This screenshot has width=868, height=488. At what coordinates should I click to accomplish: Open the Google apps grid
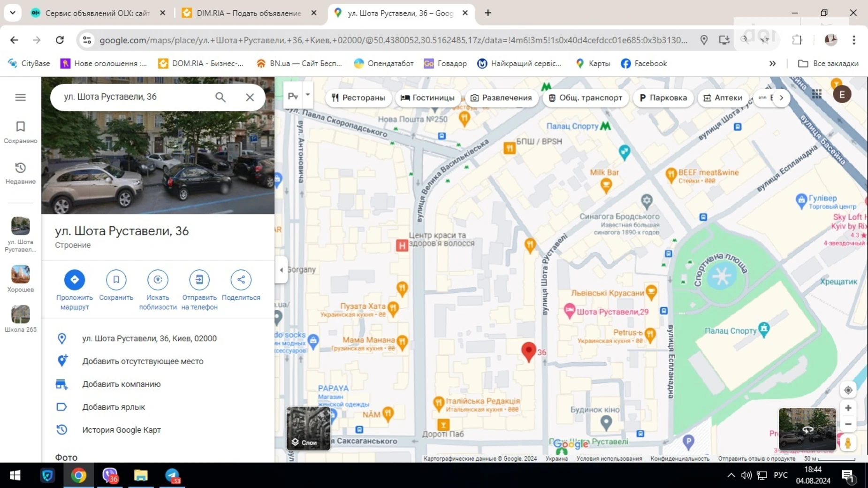click(x=817, y=94)
